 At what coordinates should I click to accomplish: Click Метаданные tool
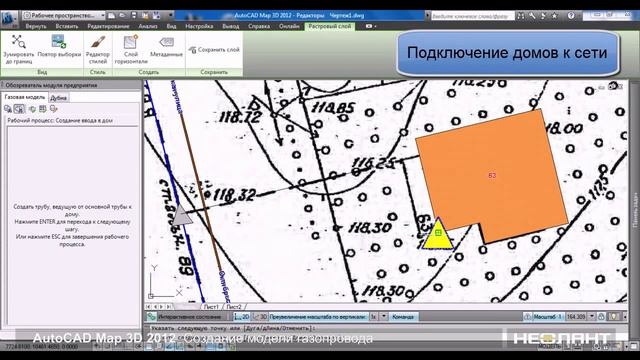[167, 46]
